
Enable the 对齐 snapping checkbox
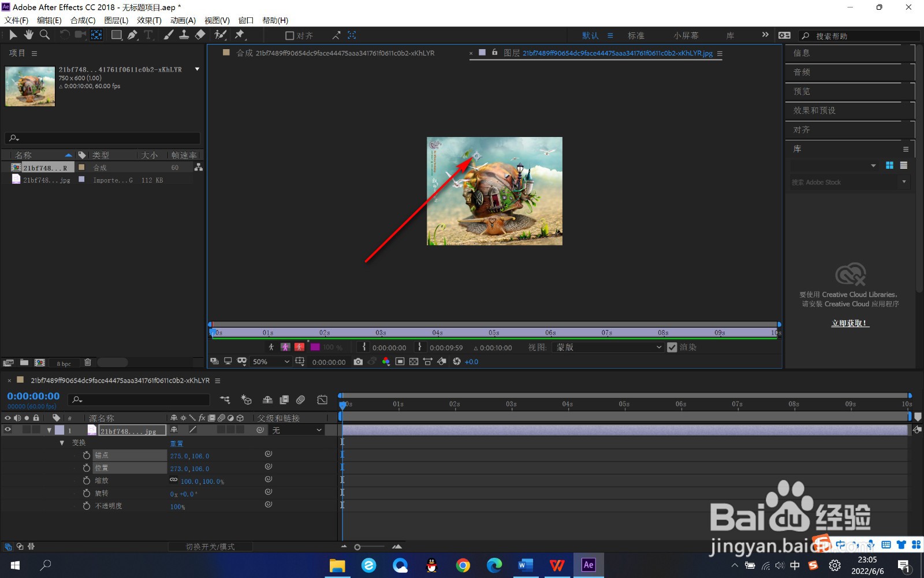tap(290, 36)
